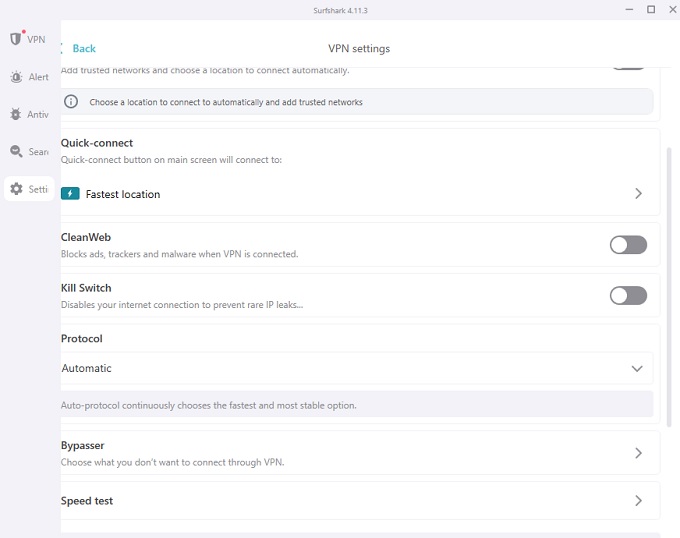Open the VPN shield icon in sidebar
Viewport: 680px width, 538px height.
coord(16,39)
